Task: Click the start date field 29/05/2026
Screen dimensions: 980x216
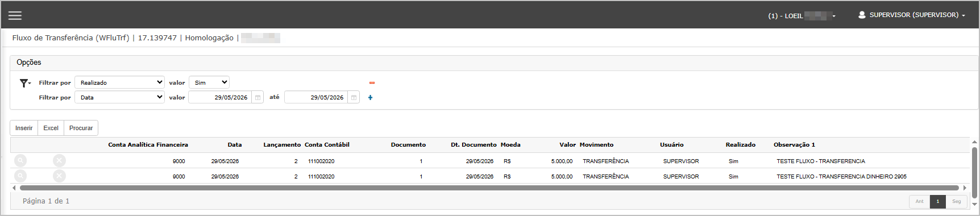Action: 221,98
